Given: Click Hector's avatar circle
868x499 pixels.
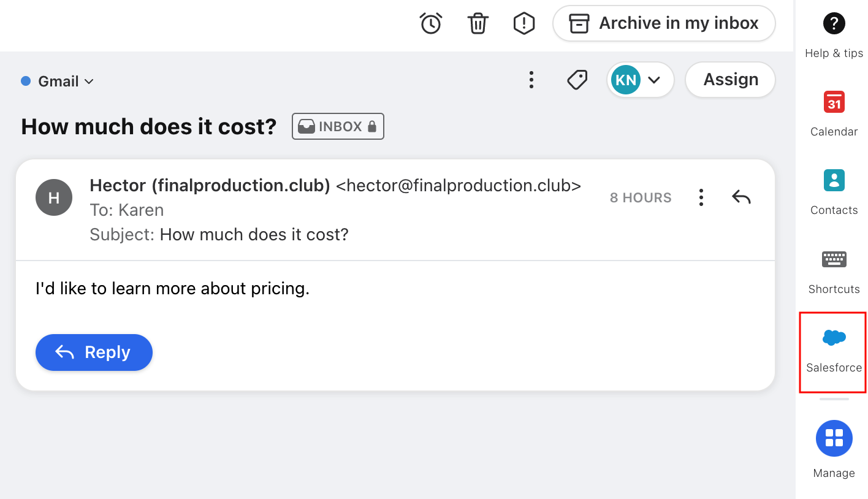Looking at the screenshot, I should click(54, 197).
